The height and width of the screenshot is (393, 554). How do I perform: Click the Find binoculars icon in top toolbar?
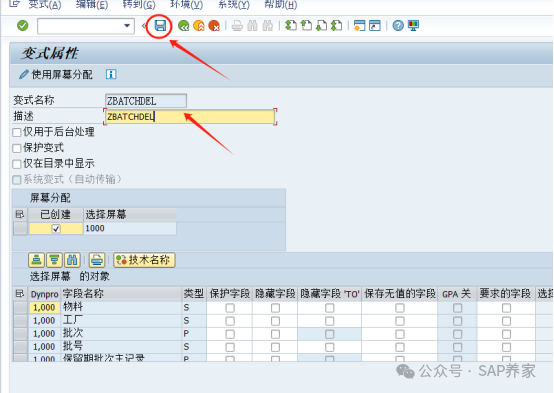pyautogui.click(x=252, y=26)
